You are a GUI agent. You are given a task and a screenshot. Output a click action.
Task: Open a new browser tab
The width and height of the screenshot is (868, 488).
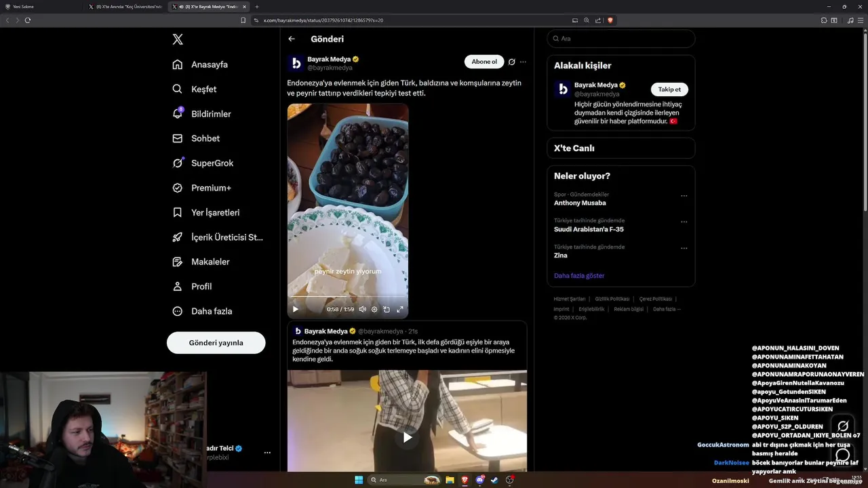[x=257, y=7]
